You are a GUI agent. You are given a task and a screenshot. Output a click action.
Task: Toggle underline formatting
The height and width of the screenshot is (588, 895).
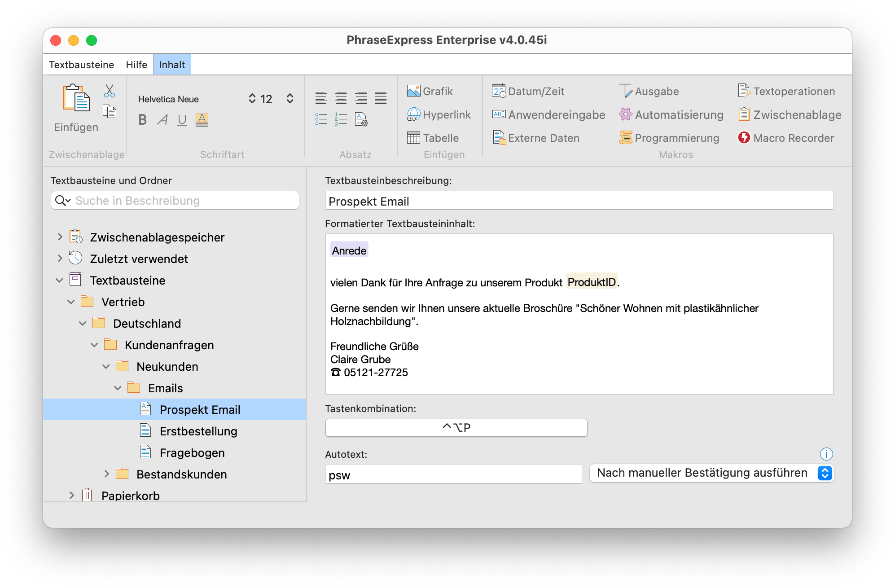(x=182, y=120)
